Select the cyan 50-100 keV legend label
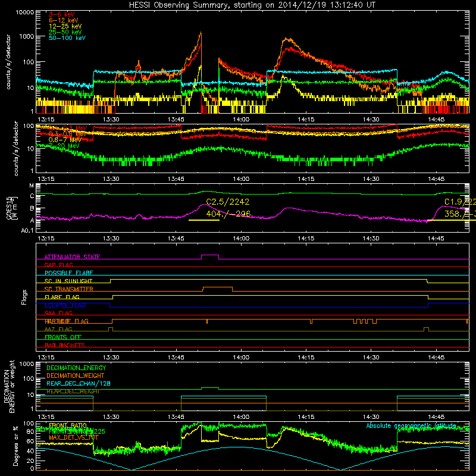Image resolution: width=476 pixels, height=476 pixels. (67, 38)
